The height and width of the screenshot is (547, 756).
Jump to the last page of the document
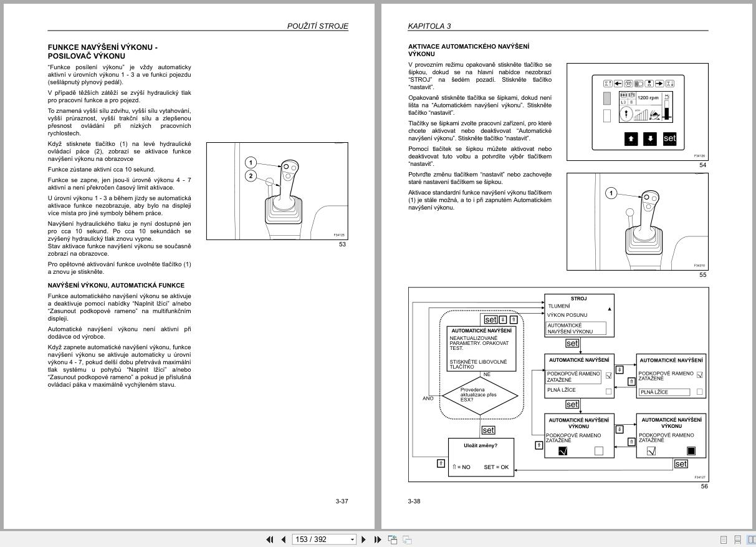pyautogui.click(x=378, y=540)
